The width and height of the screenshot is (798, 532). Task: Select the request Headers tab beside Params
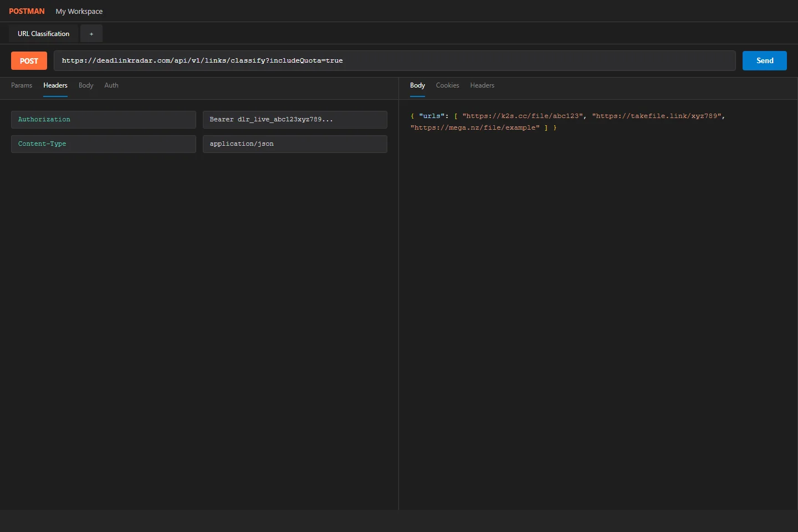click(x=55, y=85)
